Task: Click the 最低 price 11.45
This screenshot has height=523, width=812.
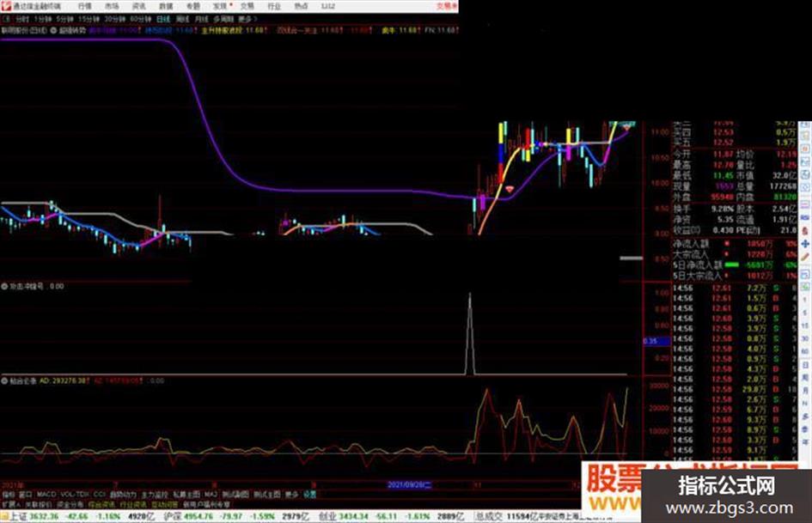Action: coord(723,175)
